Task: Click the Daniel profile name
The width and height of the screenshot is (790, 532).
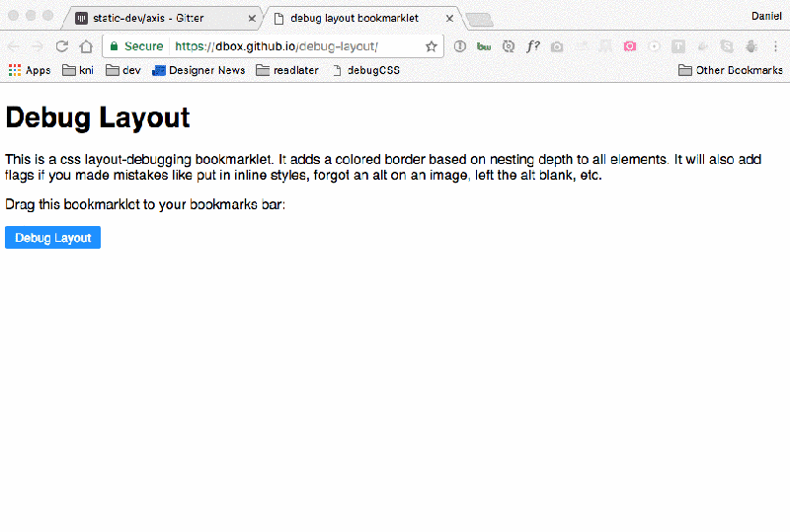Action: coord(766,16)
